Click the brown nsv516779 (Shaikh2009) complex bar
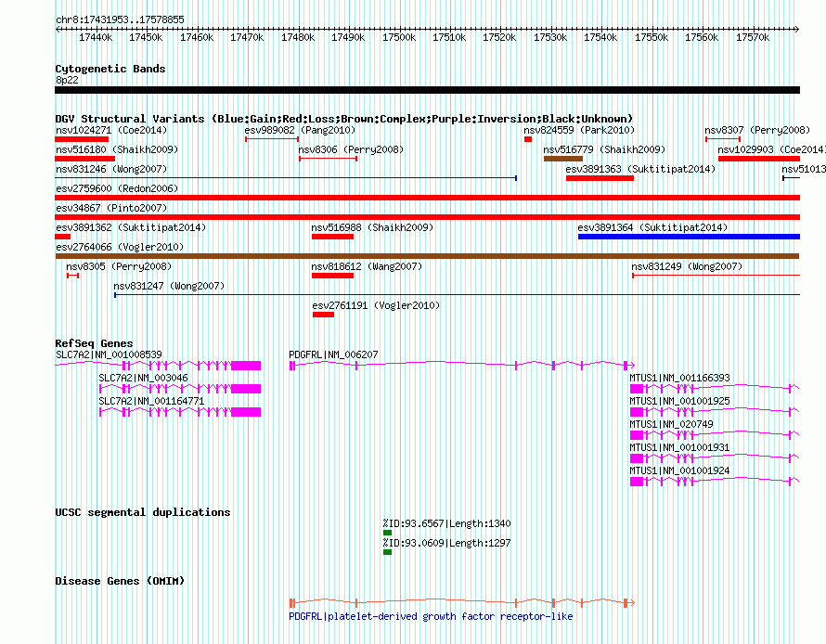Screen dimensions: 826x644 click(563, 159)
